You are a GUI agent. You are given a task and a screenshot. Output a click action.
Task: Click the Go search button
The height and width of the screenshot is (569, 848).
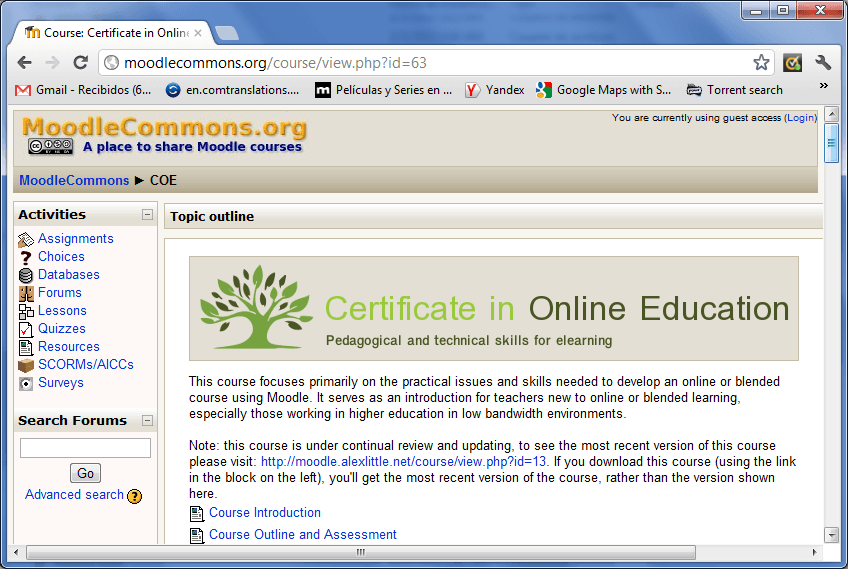tap(85, 473)
